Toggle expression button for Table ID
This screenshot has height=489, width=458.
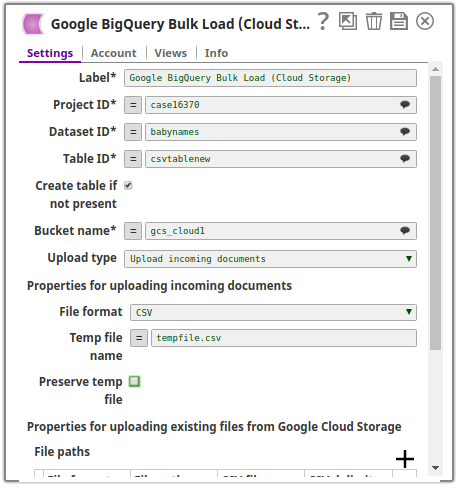[133, 159]
